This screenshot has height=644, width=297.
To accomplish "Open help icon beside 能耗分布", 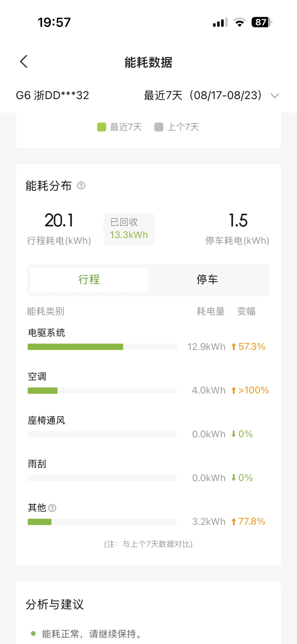I will pos(81,186).
